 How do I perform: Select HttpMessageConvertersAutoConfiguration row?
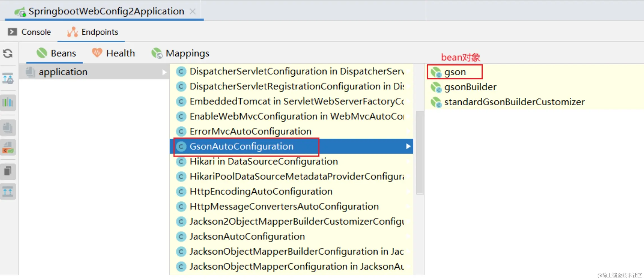[291, 206]
